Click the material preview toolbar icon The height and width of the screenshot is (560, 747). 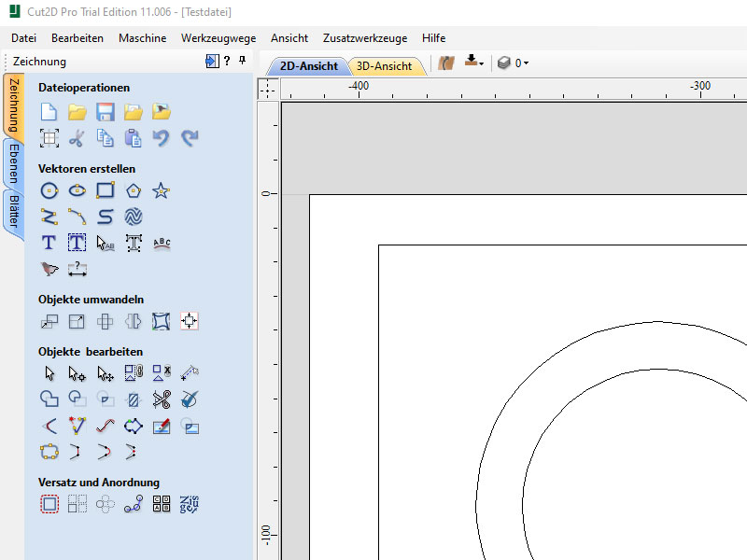[446, 63]
